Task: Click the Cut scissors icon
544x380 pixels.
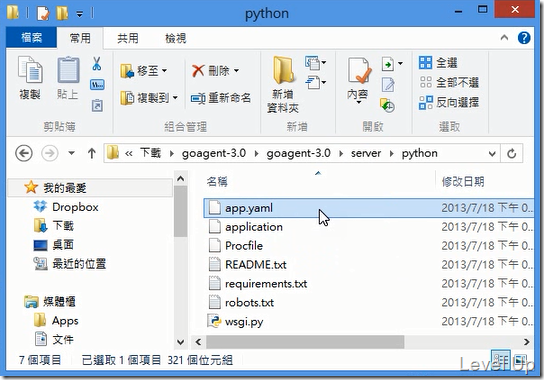Action: [x=97, y=64]
